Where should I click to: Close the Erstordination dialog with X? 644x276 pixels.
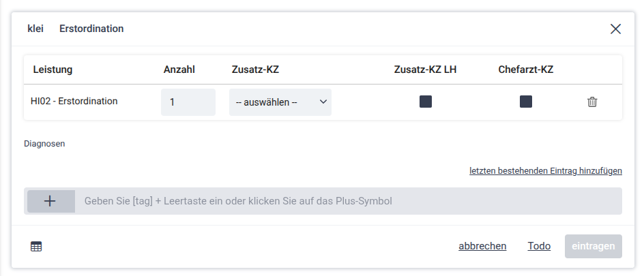[615, 29]
